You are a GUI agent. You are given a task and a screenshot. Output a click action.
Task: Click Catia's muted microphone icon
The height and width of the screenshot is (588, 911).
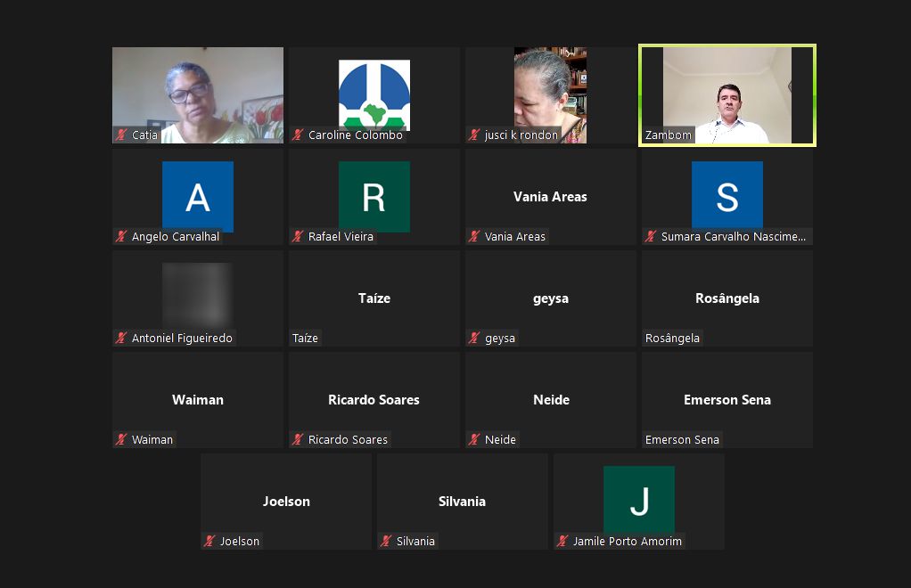pos(121,135)
